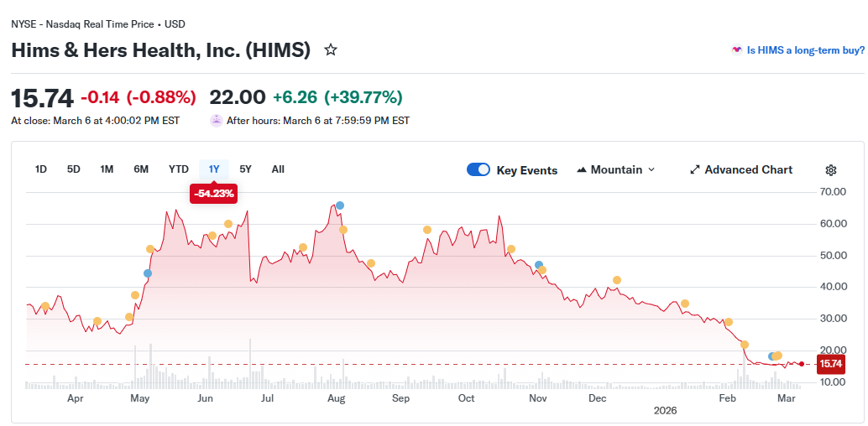Viewport: 868px width, 426px height.
Task: Click 'At close: March 6 at 4:00:02 PM EST'
Action: (x=95, y=120)
